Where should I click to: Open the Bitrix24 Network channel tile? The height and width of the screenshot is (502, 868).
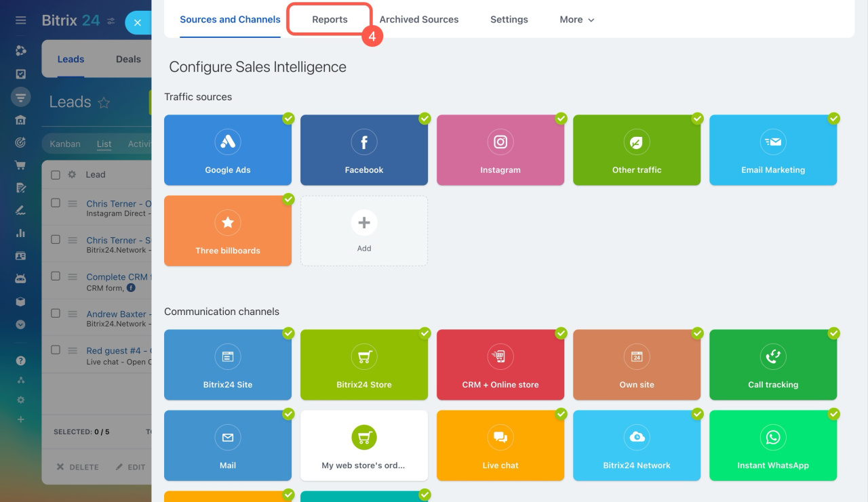coord(637,445)
